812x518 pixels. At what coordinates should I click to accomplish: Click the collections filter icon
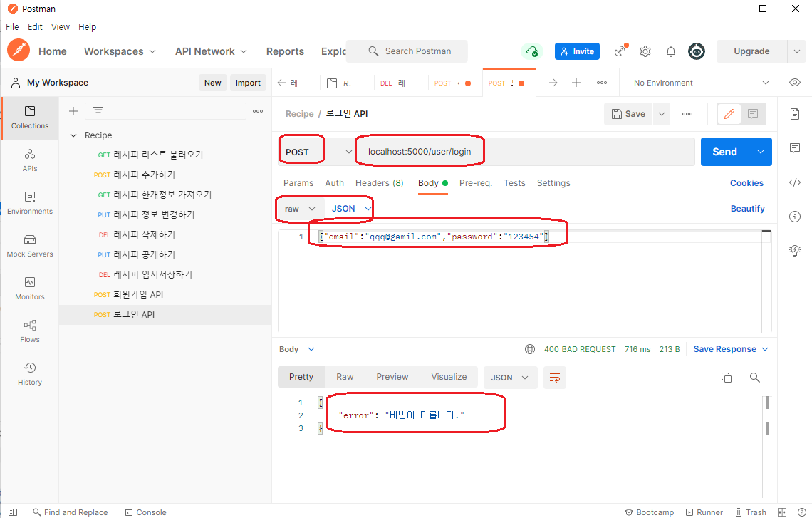tap(98, 111)
